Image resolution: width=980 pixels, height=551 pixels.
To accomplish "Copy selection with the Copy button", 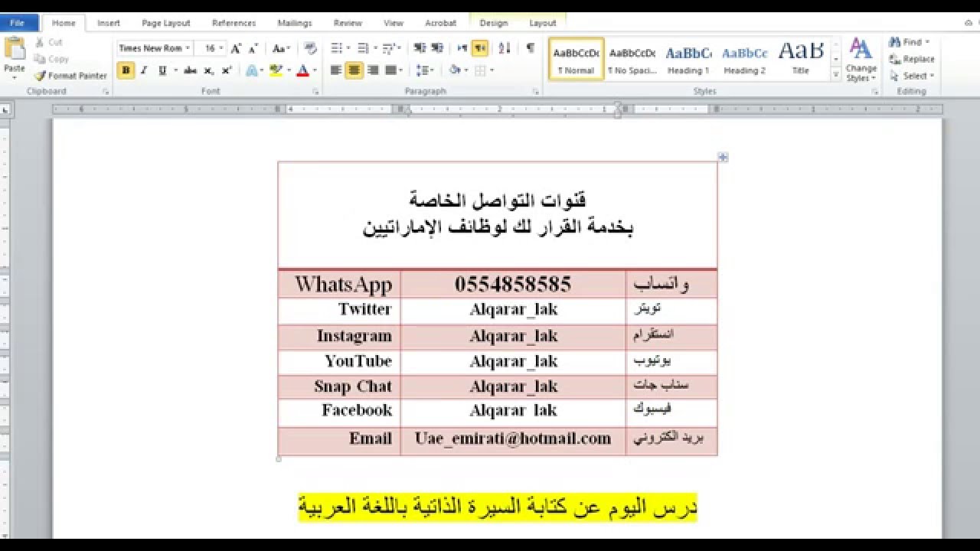I will (51, 59).
